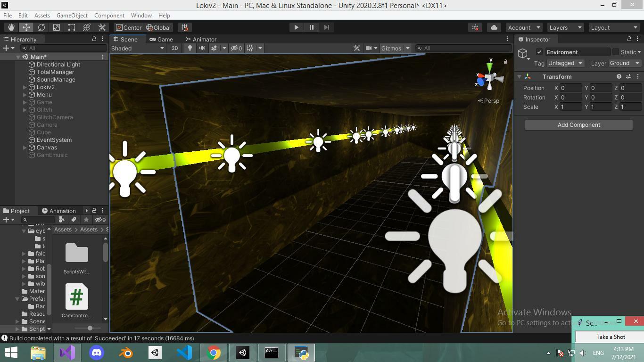Open the Tag Untagged dropdown
The height and width of the screenshot is (362, 644).
coord(566,63)
